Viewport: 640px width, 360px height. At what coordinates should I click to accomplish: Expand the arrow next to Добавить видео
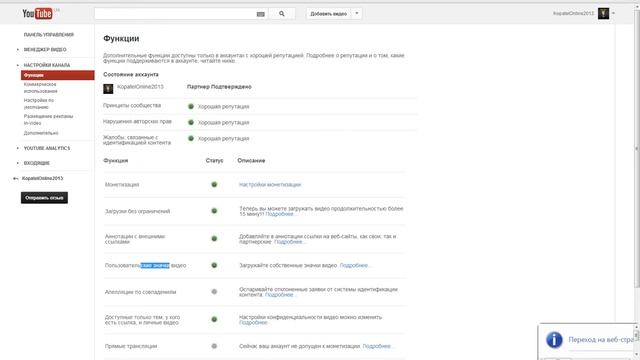357,13
